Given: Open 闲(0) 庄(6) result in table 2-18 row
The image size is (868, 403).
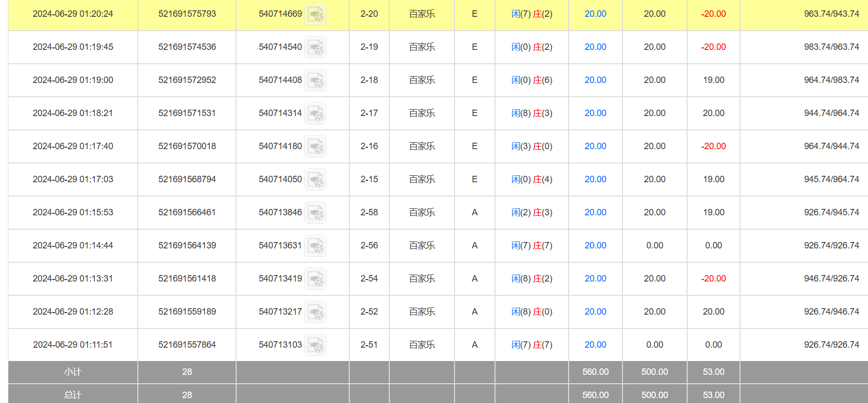Looking at the screenshot, I should pyautogui.click(x=532, y=80).
